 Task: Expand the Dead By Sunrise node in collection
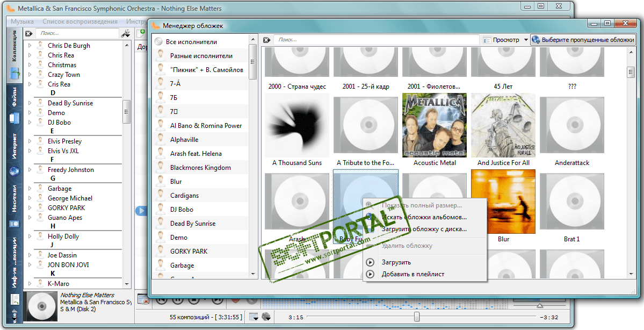30,103
